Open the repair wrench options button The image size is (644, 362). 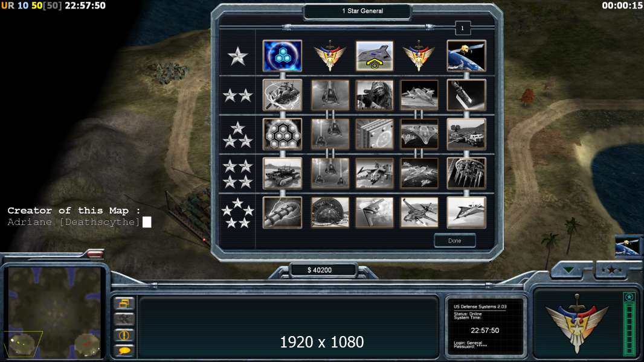tap(124, 319)
